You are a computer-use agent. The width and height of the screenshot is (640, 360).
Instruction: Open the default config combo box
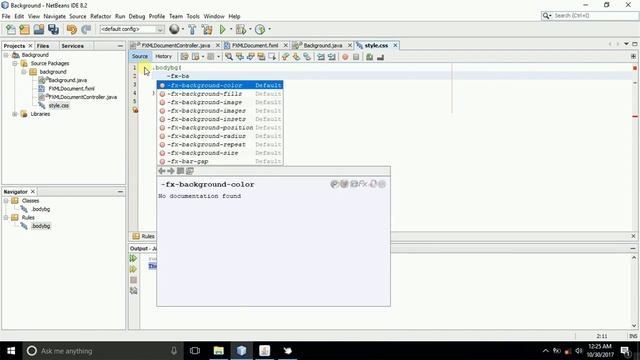pyautogui.click(x=132, y=29)
